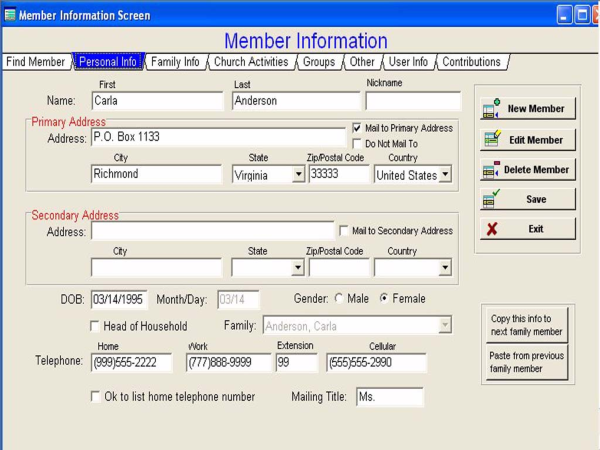
Task: Select the Personal Info tab
Action: click(108, 62)
